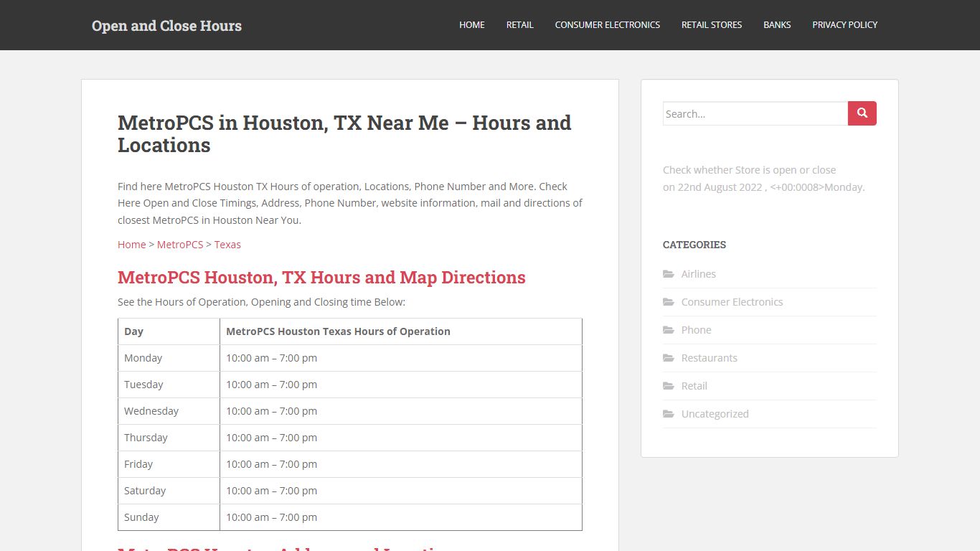Open the HOME menu item
This screenshot has width=980, height=551.
472,24
